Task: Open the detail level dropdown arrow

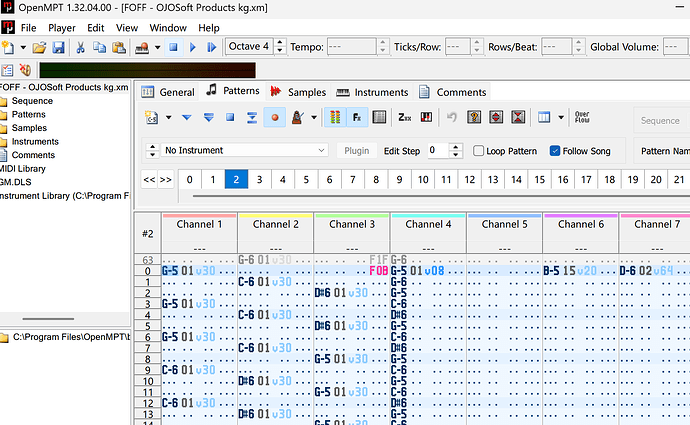Action: tap(561, 117)
